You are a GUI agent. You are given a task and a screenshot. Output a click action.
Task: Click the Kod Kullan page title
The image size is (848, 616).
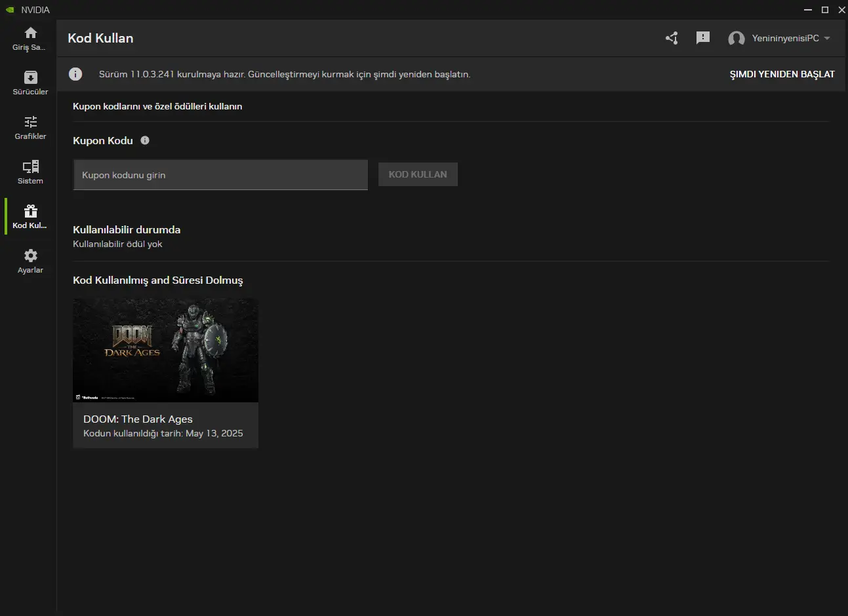(100, 38)
